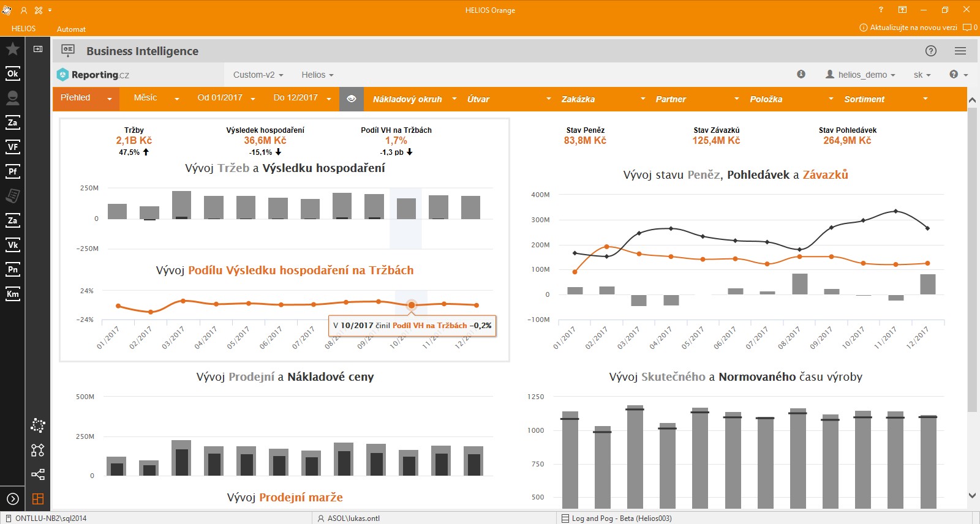980x524 pixels.
Task: Click the scroll down arrow
Action: [x=972, y=495]
